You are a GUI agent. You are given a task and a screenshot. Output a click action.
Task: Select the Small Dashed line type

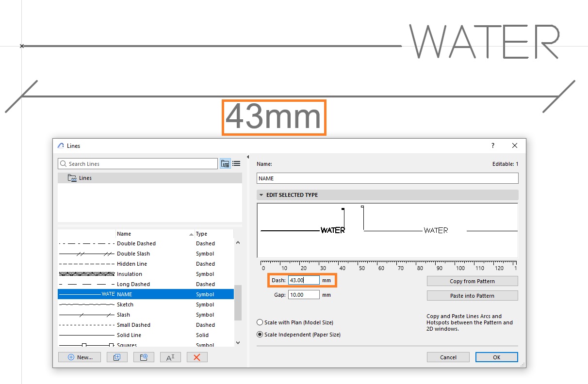click(x=146, y=325)
